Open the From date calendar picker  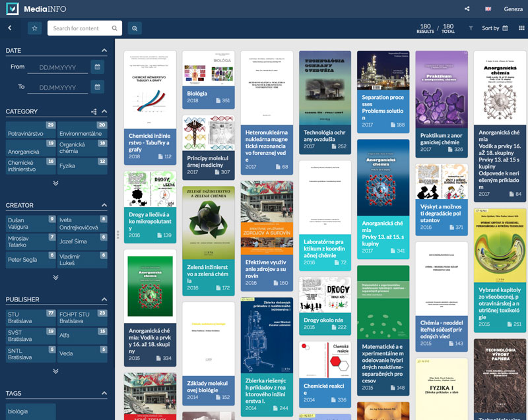(97, 67)
